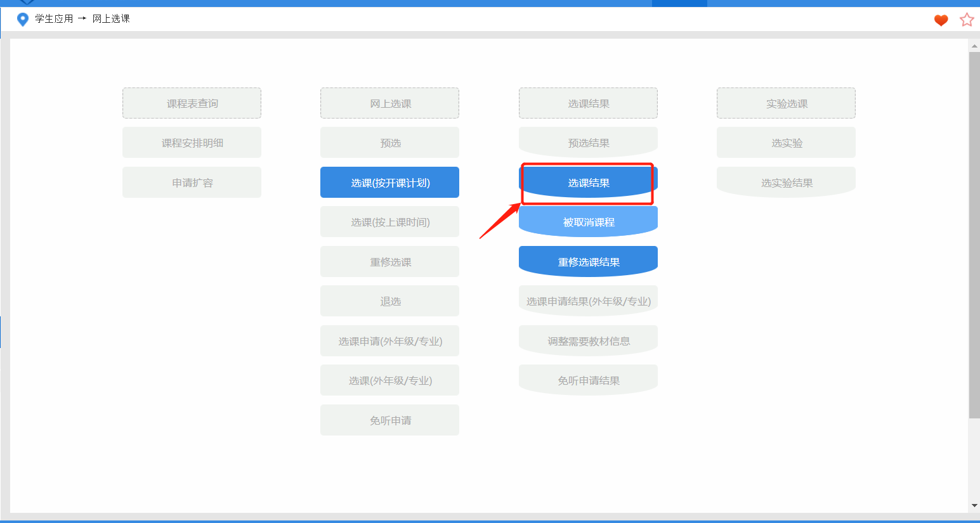Click the scrollbar up arrow
Viewport: 980px width, 523px height.
click(x=974, y=45)
